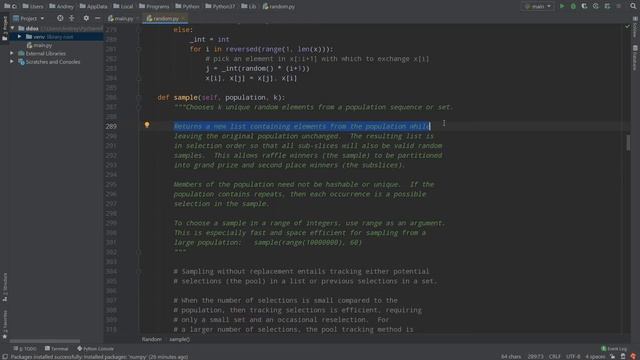The width and height of the screenshot is (640, 360).
Task: Toggle the fold marker at def sample line
Action: point(139,98)
